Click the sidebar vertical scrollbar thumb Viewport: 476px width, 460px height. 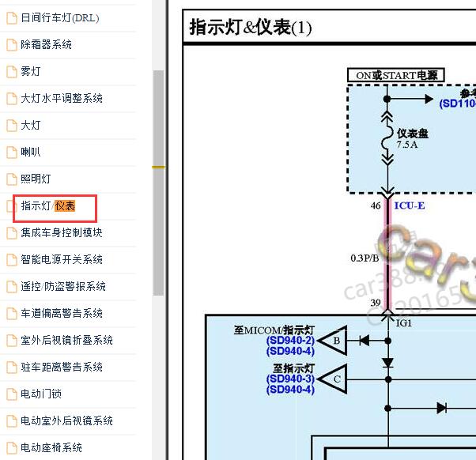tap(158, 183)
